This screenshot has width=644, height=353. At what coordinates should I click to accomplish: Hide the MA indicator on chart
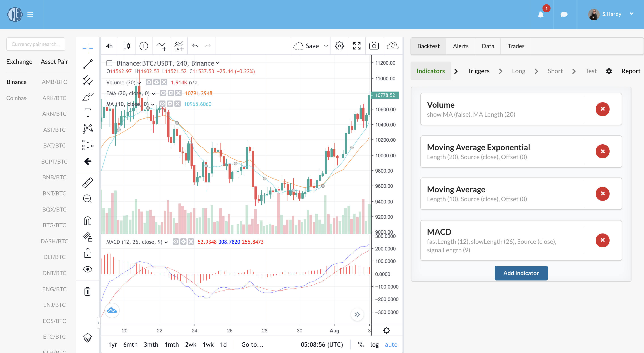162,104
